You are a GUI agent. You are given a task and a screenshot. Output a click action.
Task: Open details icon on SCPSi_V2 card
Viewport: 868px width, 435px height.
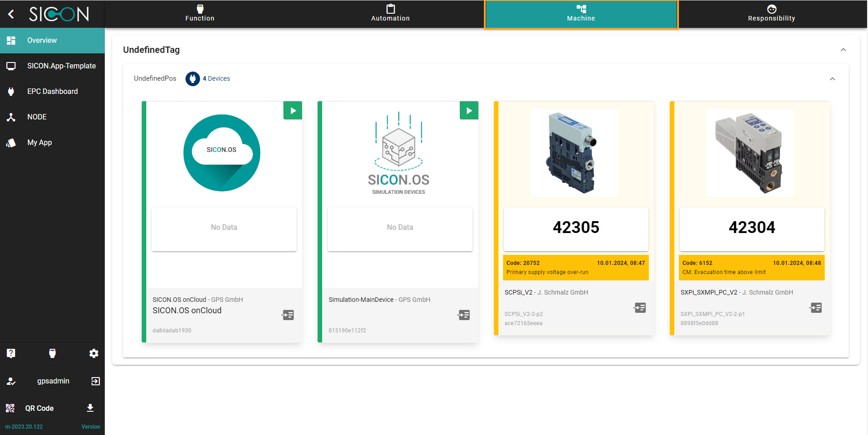pyautogui.click(x=640, y=308)
